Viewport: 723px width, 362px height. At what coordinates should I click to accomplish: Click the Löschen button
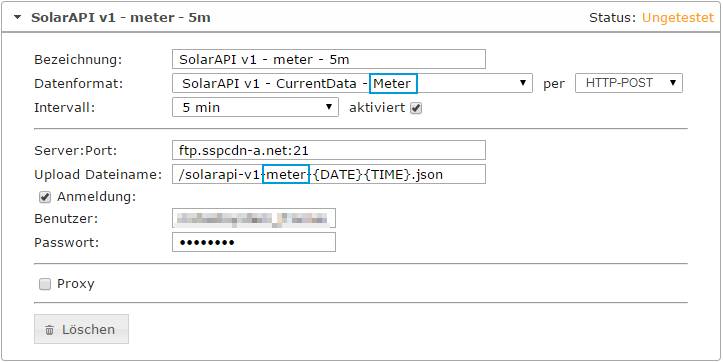81,329
